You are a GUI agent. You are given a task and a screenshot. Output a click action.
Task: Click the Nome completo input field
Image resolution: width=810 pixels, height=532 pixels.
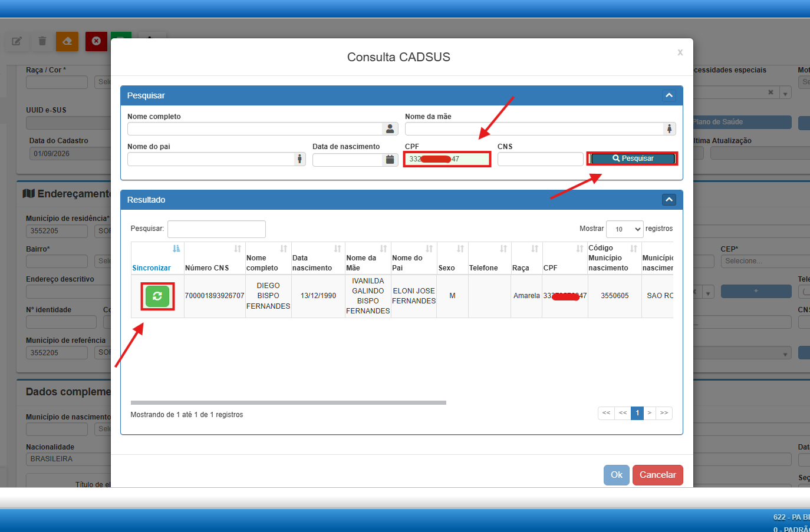[x=255, y=128]
